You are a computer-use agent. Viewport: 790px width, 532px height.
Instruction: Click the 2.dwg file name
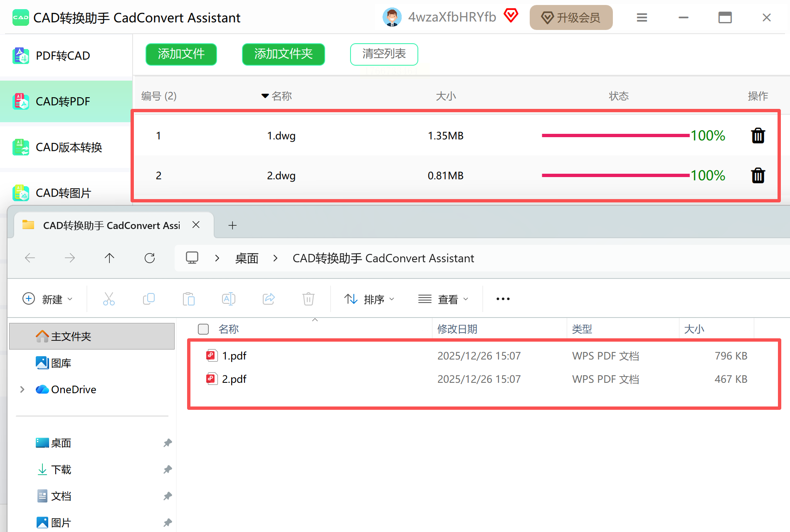tap(281, 176)
